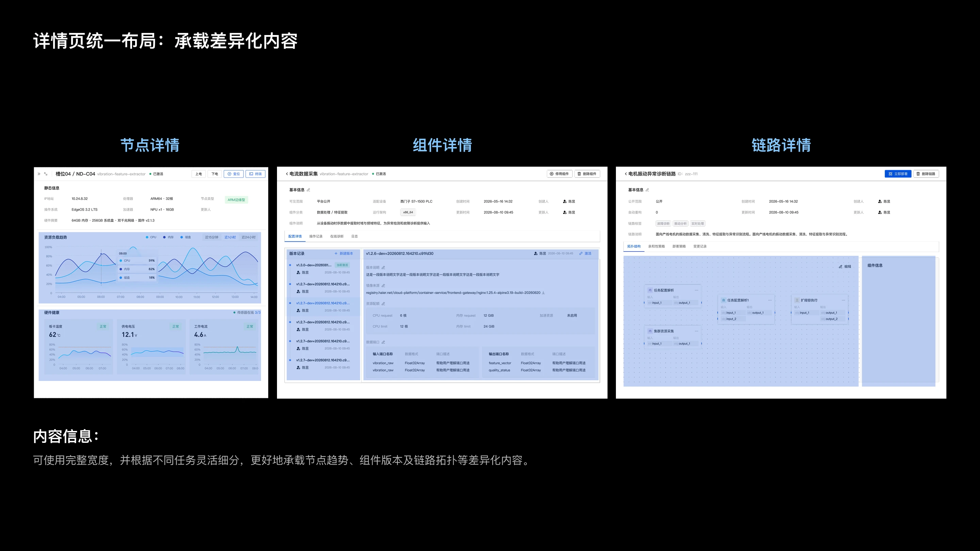Open the 终端 terminal button

coord(255,174)
